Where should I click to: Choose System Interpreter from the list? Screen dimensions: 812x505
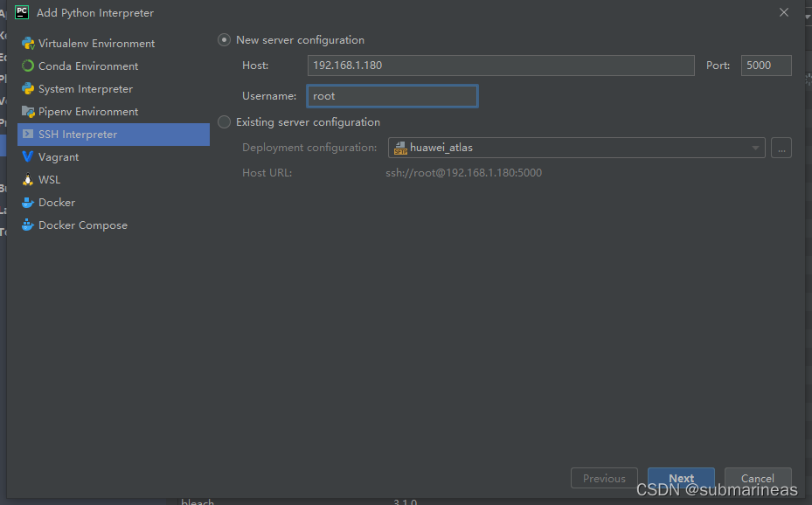point(114,89)
